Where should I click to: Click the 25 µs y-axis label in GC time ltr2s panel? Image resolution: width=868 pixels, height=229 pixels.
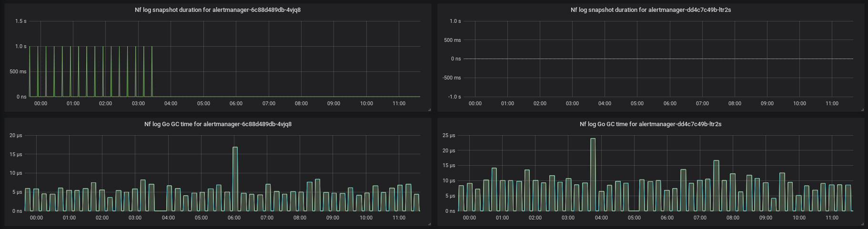[x=449, y=136]
